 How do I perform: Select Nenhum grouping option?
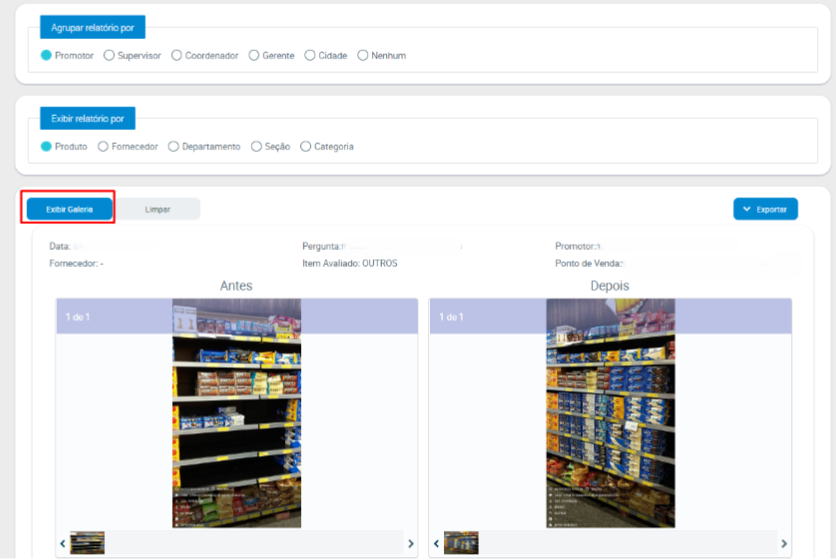[363, 56]
